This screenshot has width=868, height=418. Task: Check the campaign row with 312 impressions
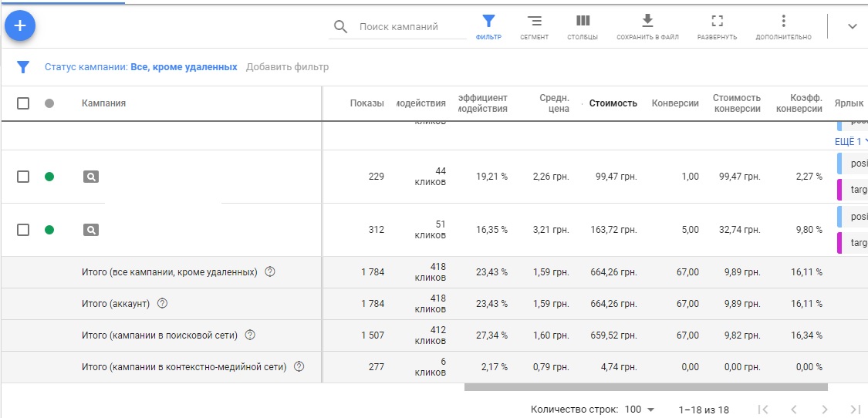[22, 230]
